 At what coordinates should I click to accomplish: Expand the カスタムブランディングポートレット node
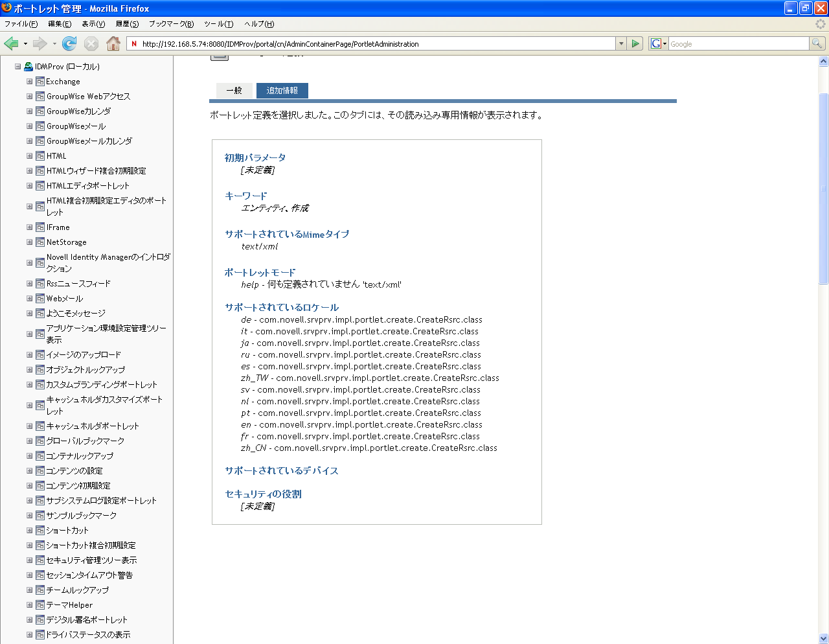(29, 385)
